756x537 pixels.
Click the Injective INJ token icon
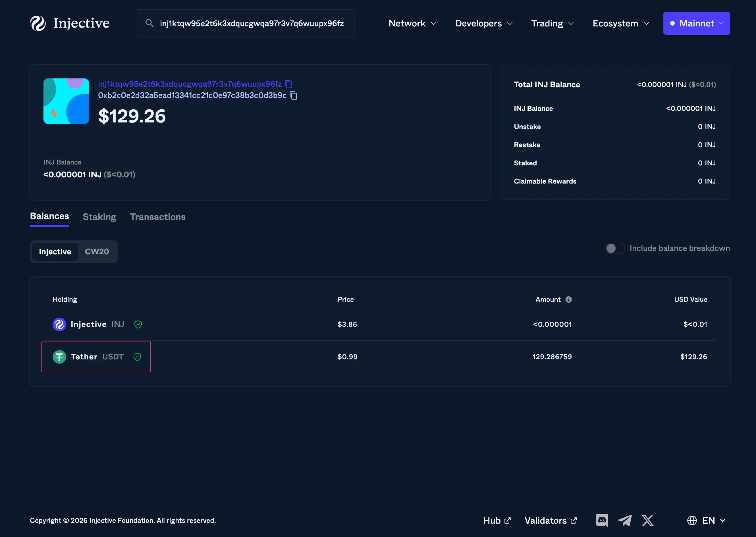point(59,324)
